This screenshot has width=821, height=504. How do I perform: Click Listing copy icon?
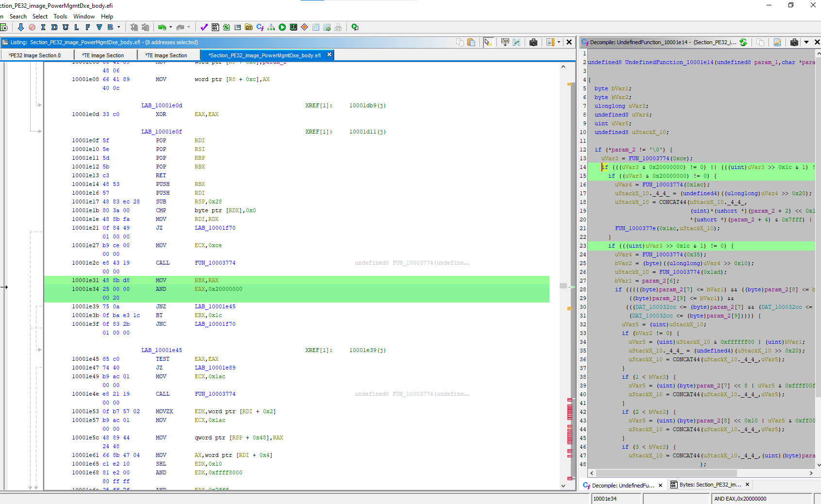click(x=460, y=42)
